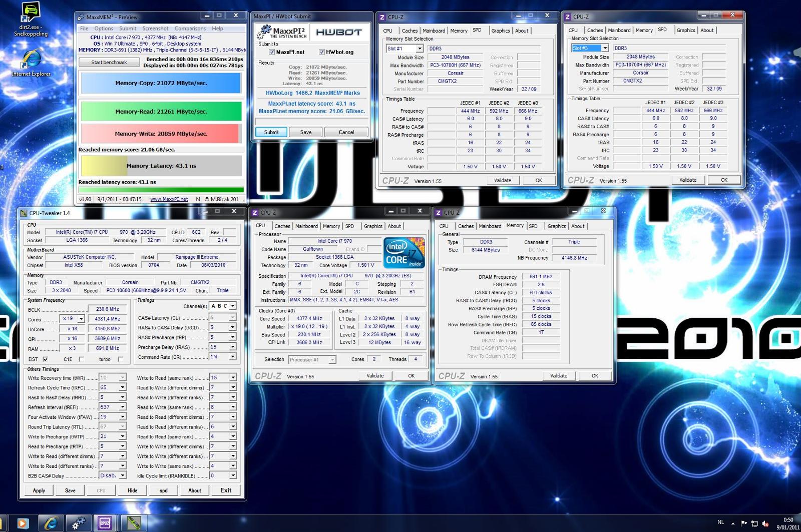This screenshot has height=532, width=801.
Task: Open MaxxMEM Comparisons menu
Action: tap(190, 29)
